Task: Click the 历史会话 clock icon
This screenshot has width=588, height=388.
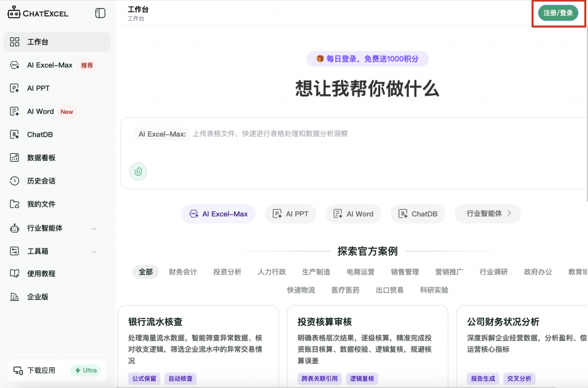Action: [14, 181]
